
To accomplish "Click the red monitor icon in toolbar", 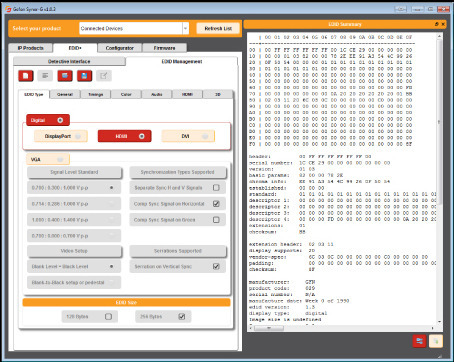I will (65, 76).
